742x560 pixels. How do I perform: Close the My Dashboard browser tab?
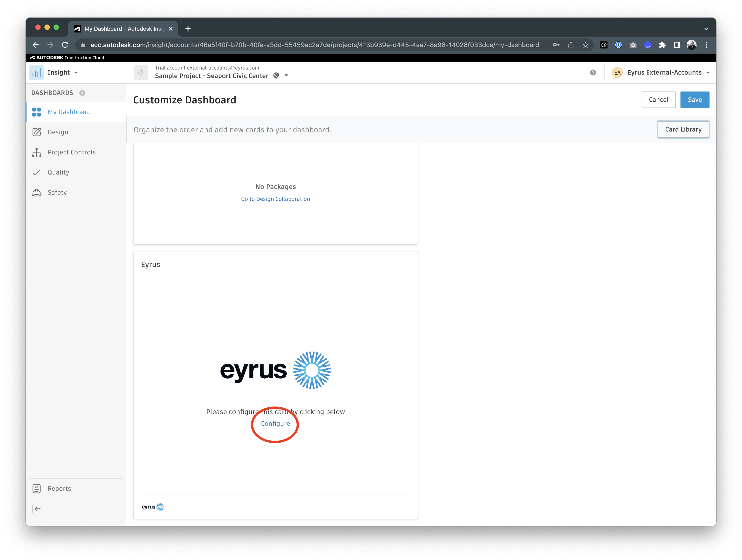tap(171, 29)
